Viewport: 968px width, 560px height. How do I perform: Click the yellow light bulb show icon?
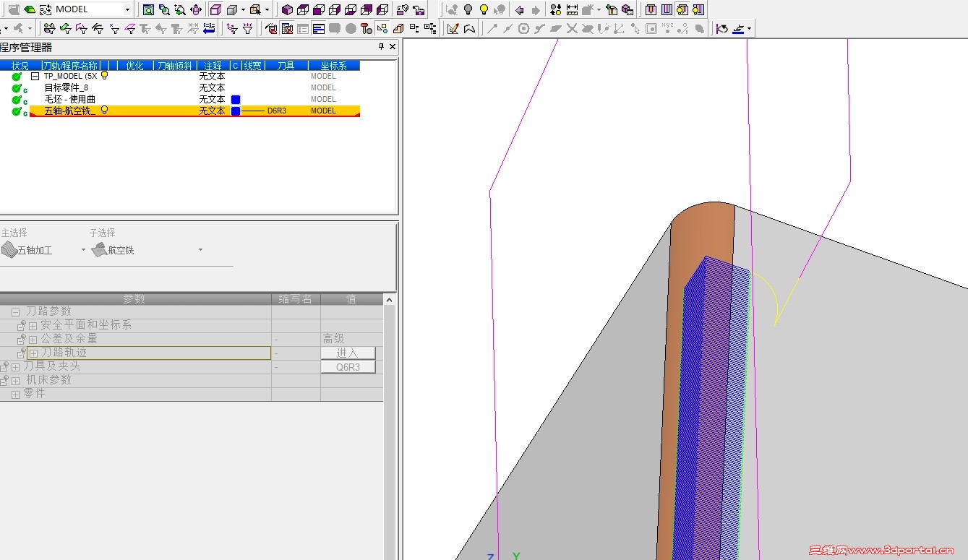pyautogui.click(x=484, y=10)
